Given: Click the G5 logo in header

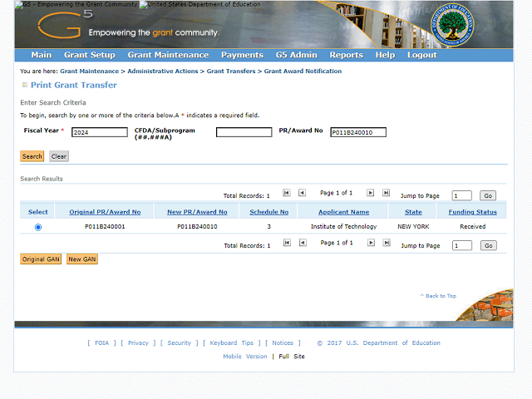Looking at the screenshot, I should pyautogui.click(x=65, y=24).
